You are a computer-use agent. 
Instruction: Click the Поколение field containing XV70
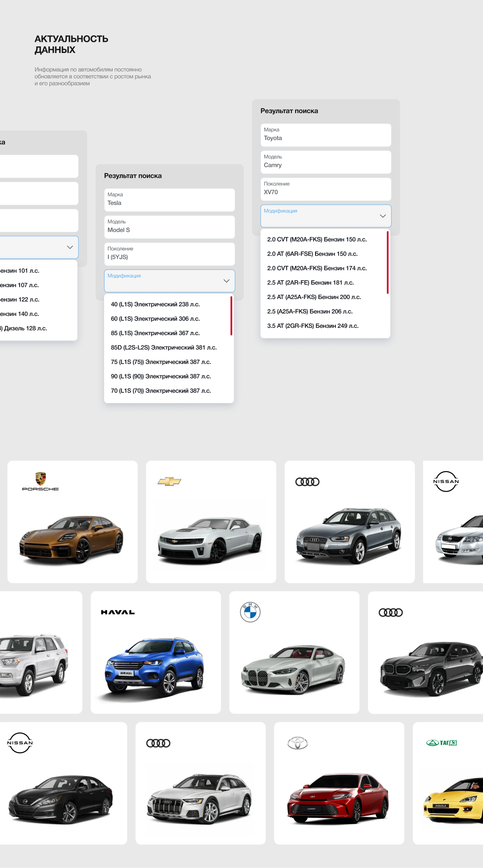(326, 189)
